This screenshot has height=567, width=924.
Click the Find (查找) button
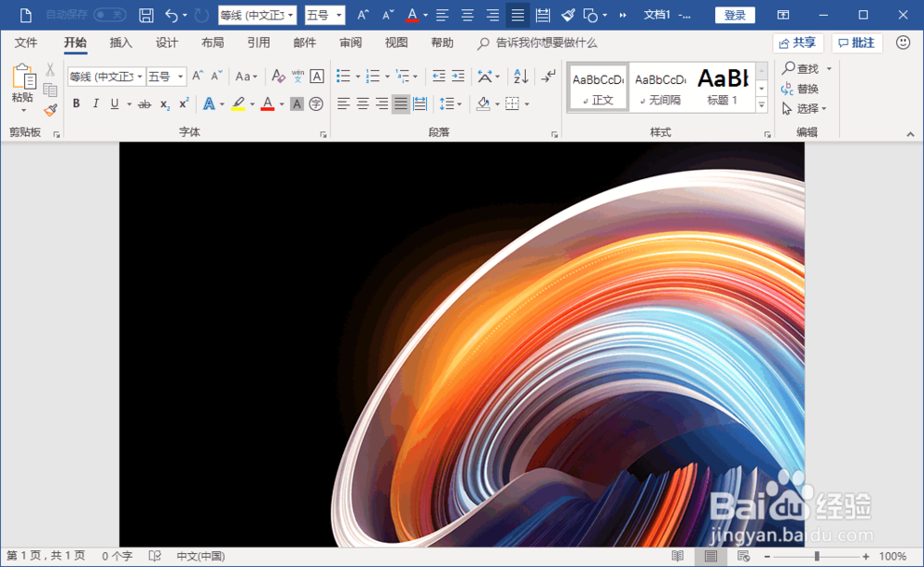point(800,69)
